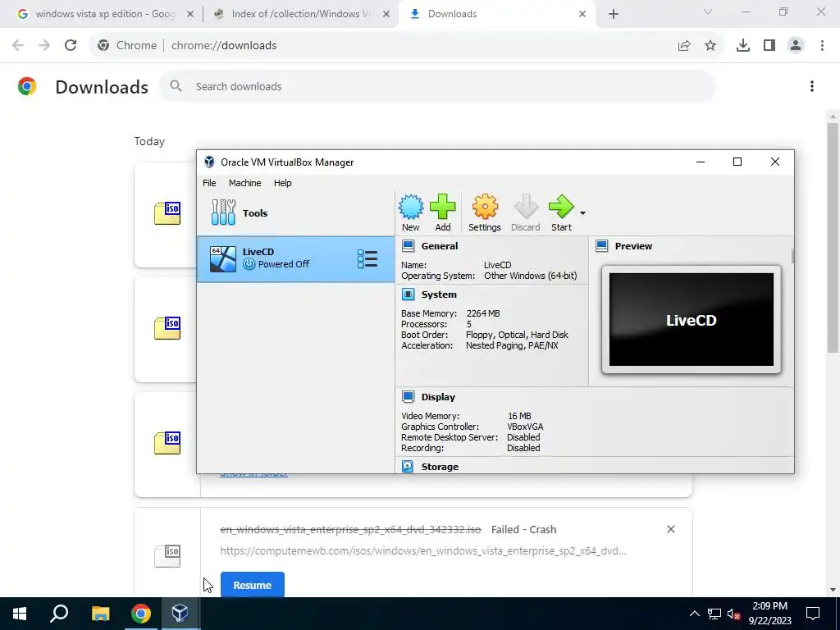Open VirtualBox Help menu
The width and height of the screenshot is (840, 630).
point(282,183)
